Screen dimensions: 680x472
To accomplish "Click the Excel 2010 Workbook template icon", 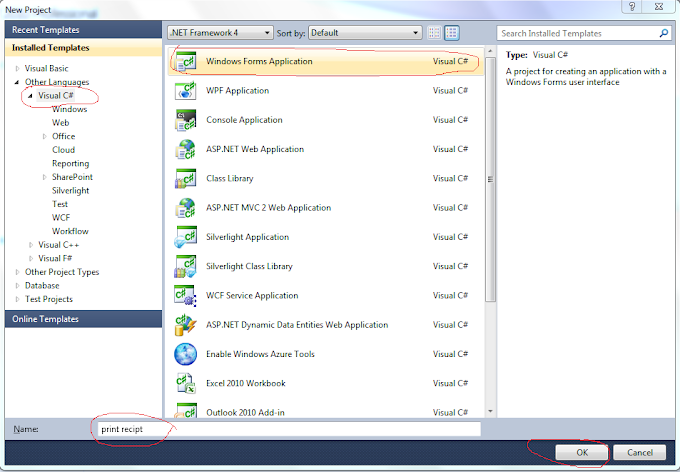I will pos(186,384).
